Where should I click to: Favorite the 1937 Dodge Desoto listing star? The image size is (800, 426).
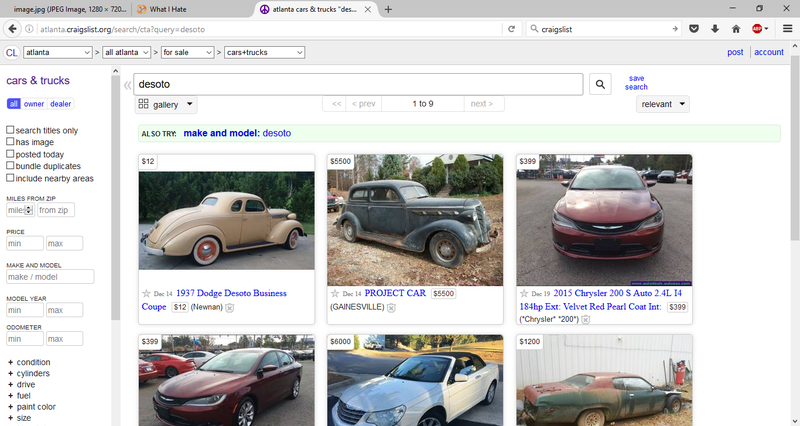pyautogui.click(x=146, y=293)
